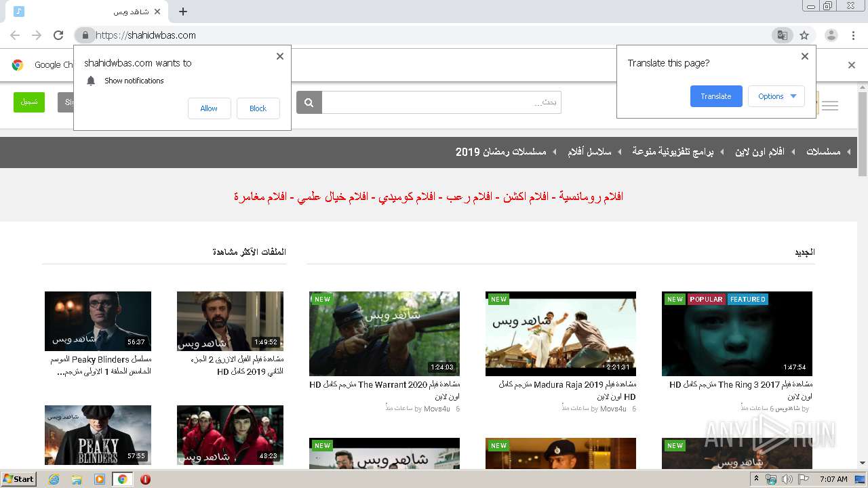Launch Internet Explorer from taskbar

click(x=54, y=479)
